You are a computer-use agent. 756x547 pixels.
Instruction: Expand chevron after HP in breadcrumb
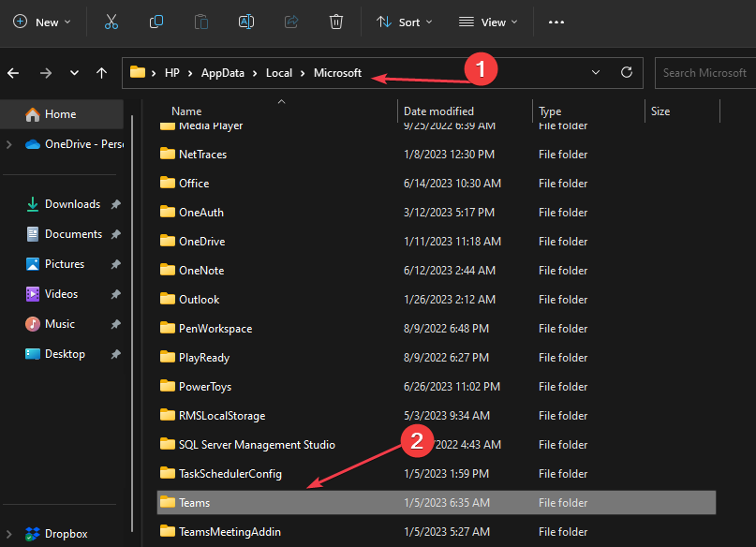190,73
